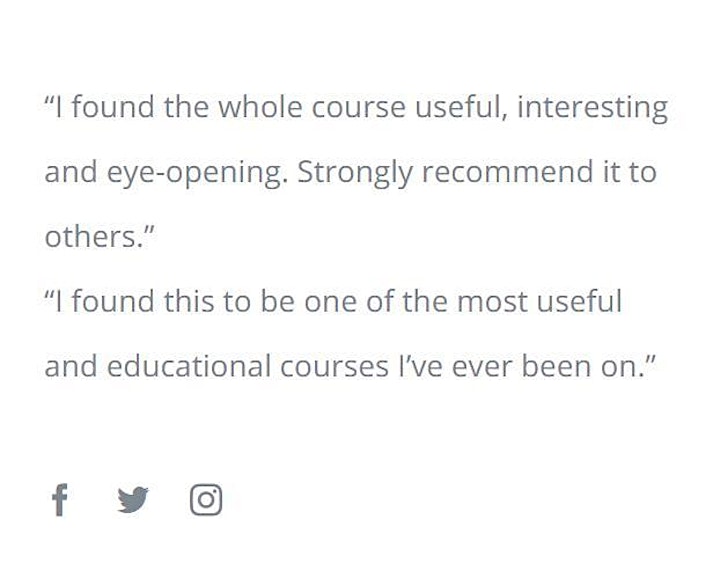Click the word "recommend" in the testimonial
Screen dimensions: 720x578
[x=507, y=172]
